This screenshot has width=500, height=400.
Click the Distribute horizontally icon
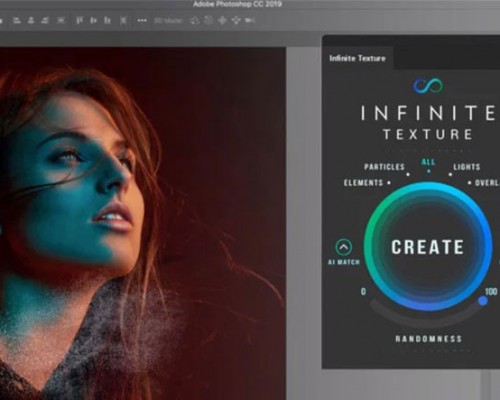pos(123,20)
